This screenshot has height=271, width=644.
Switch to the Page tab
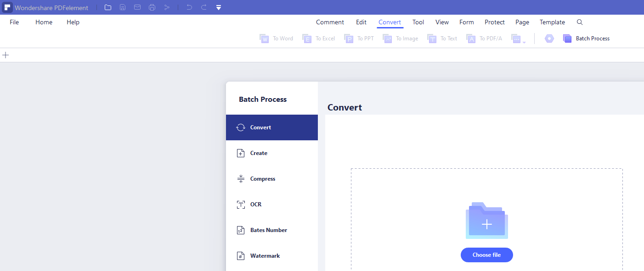(x=522, y=22)
